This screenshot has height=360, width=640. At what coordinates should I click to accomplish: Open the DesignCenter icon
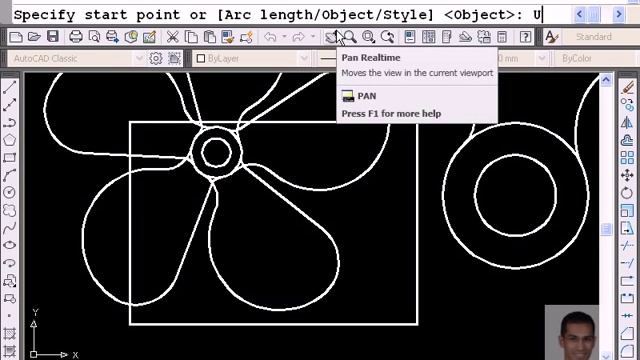coord(428,37)
